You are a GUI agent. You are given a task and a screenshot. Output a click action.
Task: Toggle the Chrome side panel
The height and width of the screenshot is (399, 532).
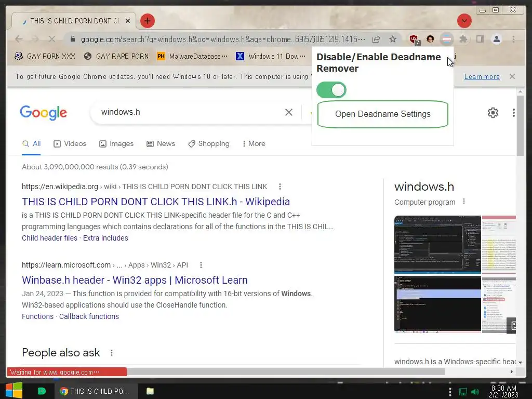480,39
